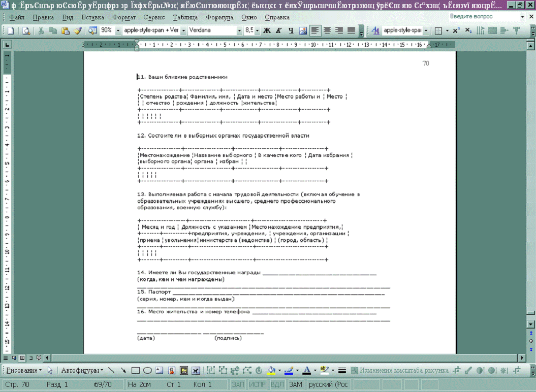The width and height of the screenshot is (536, 392).
Task: Click the Superscript x² icon
Action: click(x=456, y=30)
